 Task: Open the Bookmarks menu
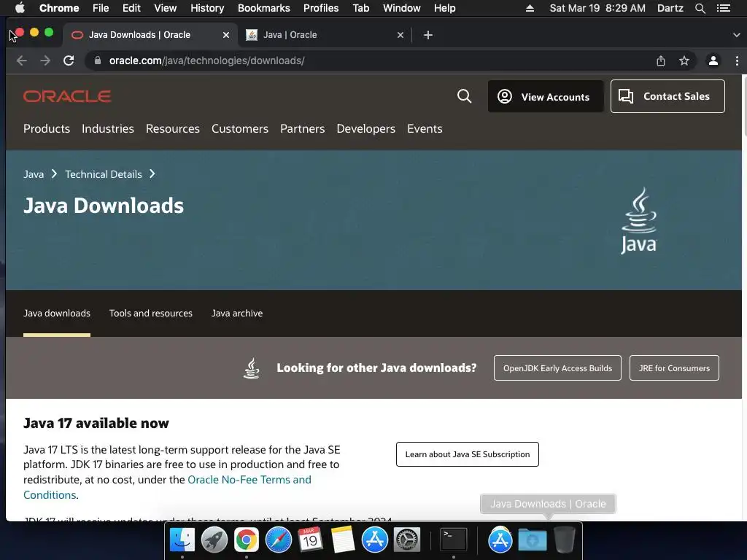point(263,8)
